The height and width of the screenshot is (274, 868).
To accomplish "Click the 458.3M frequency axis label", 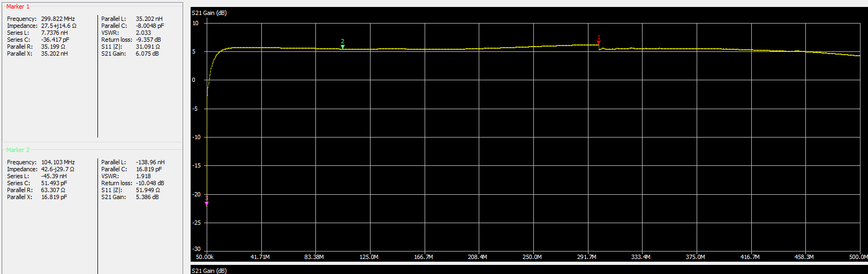I will pyautogui.click(x=804, y=257).
